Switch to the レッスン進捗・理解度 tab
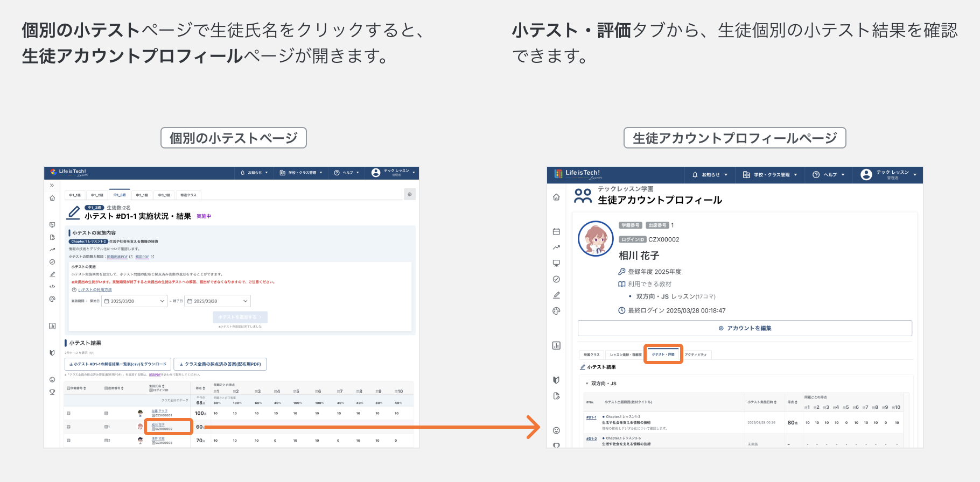 click(x=626, y=355)
